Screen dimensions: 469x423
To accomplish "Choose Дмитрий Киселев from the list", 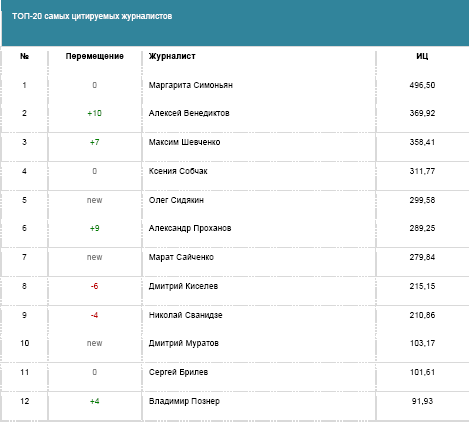I will (183, 286).
